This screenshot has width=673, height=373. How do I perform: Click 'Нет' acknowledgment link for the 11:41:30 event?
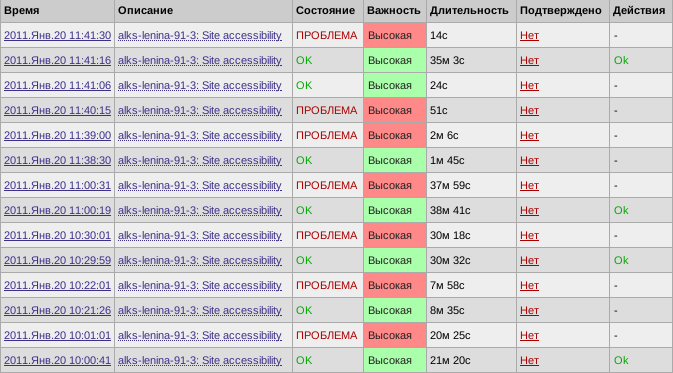pos(529,36)
